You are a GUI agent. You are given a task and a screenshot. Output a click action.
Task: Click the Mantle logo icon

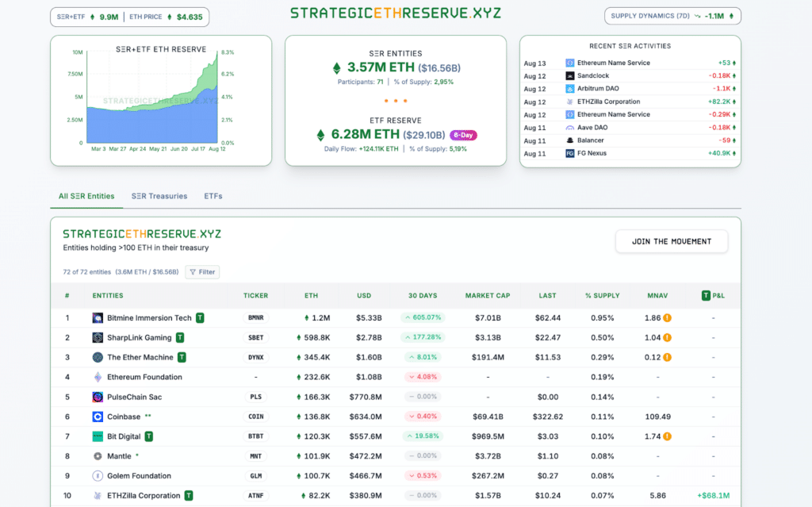(x=98, y=456)
